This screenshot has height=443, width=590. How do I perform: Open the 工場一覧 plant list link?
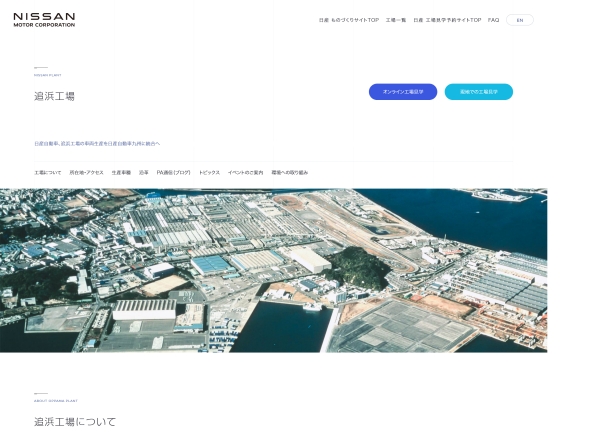point(396,20)
